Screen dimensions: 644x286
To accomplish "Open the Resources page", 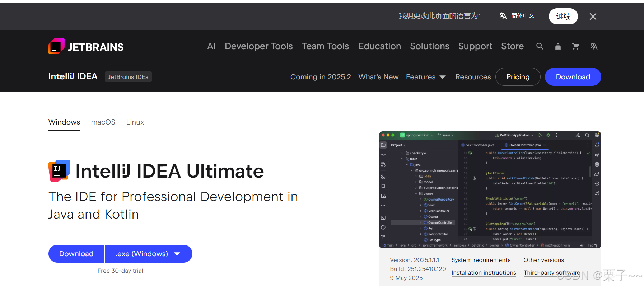I will point(473,77).
